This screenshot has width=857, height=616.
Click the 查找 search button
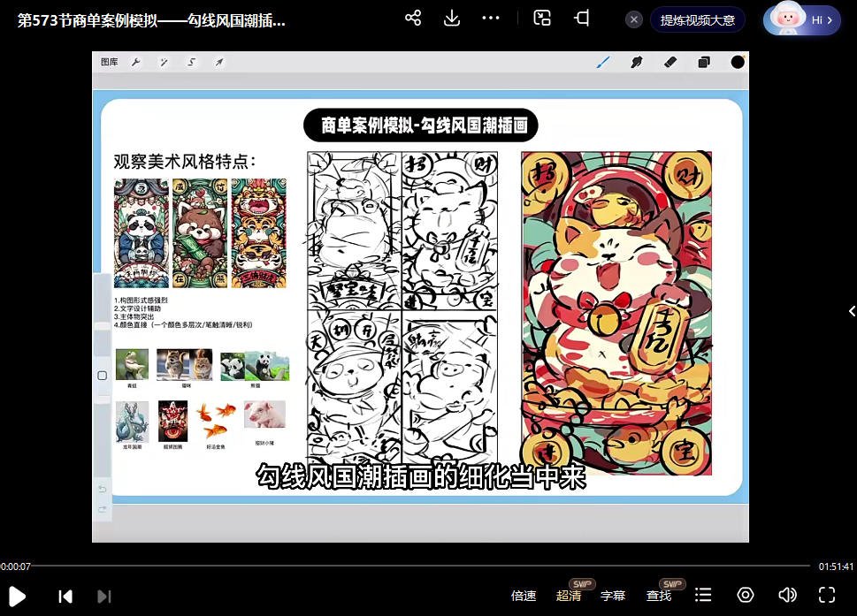tap(658, 596)
